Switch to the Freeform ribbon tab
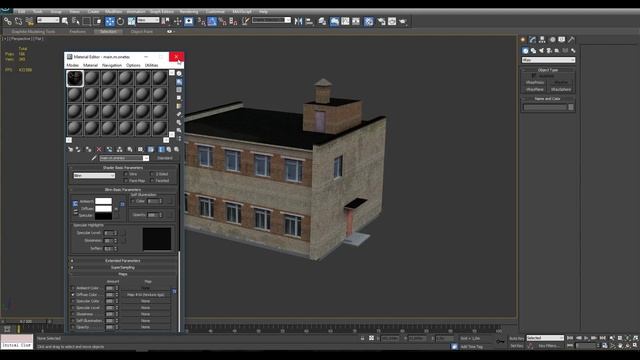640x360 pixels. point(78,31)
